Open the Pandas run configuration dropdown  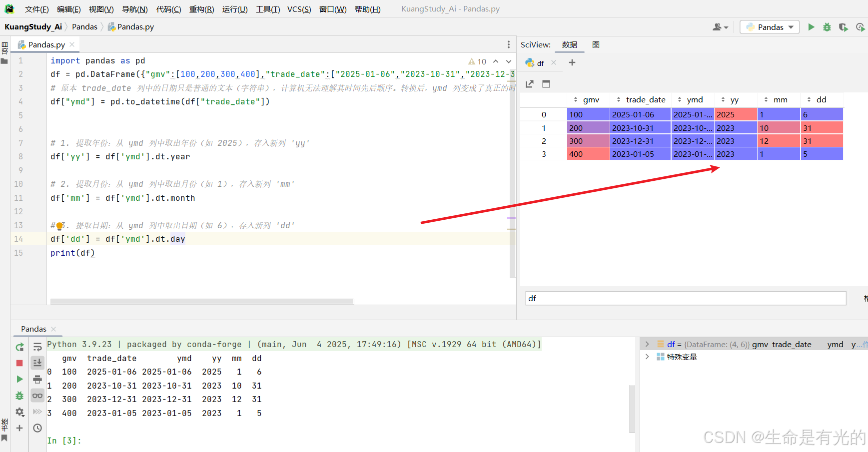(x=770, y=27)
